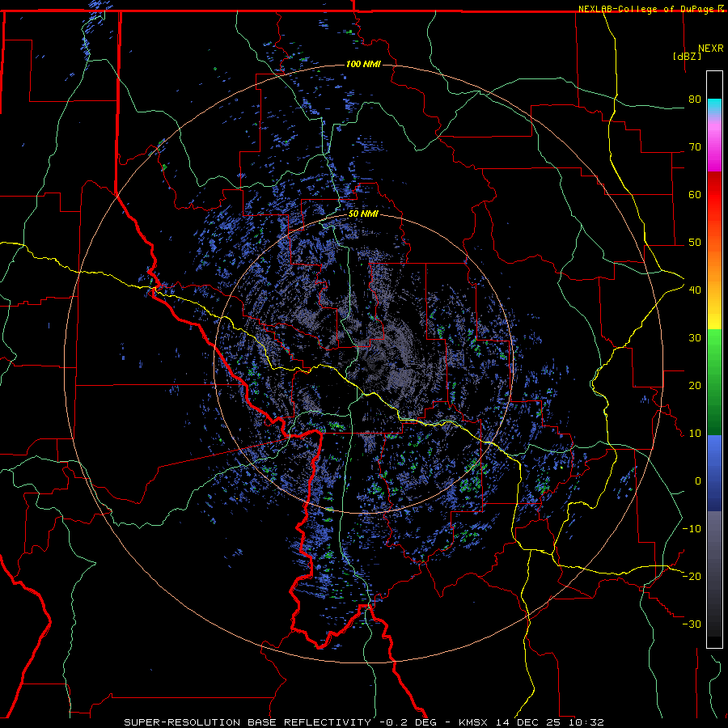This screenshot has height=728, width=728.
Task: Click the 100 NMI range ring label
Action: [x=363, y=64]
